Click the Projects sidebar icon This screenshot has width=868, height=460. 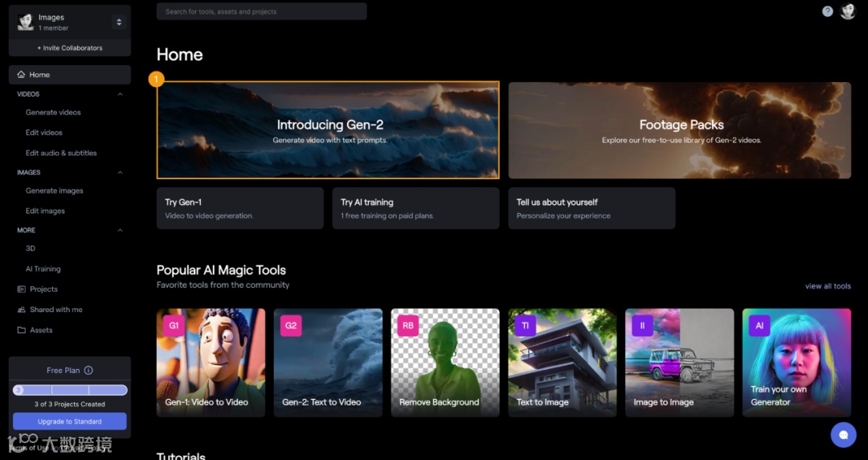21,290
